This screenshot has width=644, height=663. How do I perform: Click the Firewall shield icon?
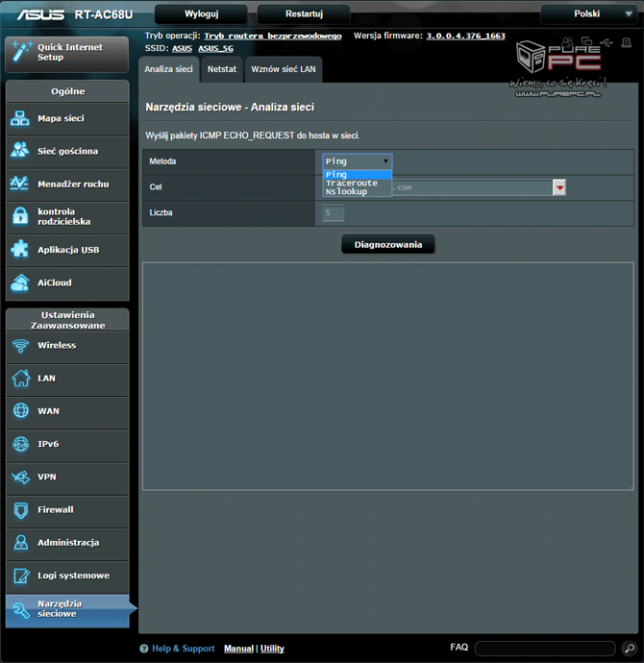pyautogui.click(x=20, y=510)
